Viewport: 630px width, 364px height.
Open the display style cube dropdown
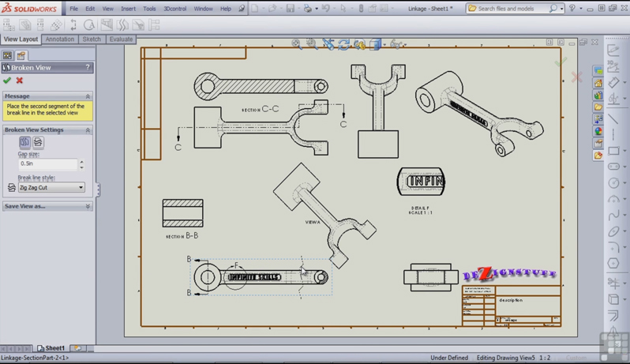(384, 44)
